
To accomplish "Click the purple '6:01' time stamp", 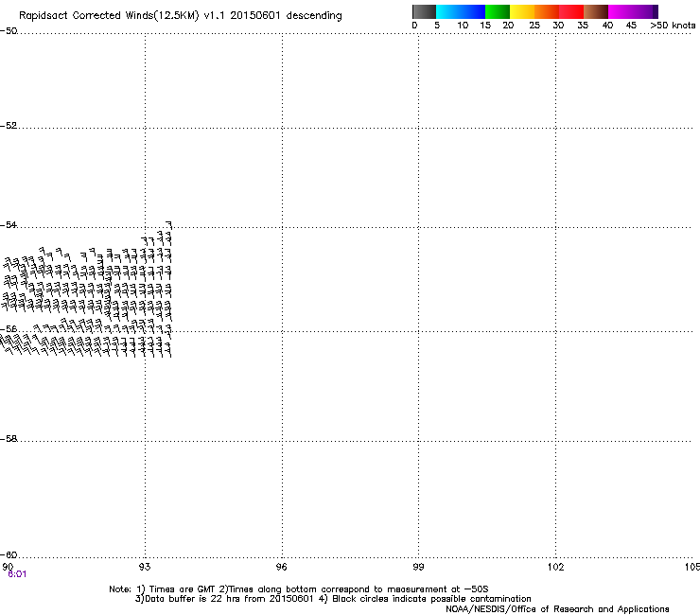I will point(17,574).
